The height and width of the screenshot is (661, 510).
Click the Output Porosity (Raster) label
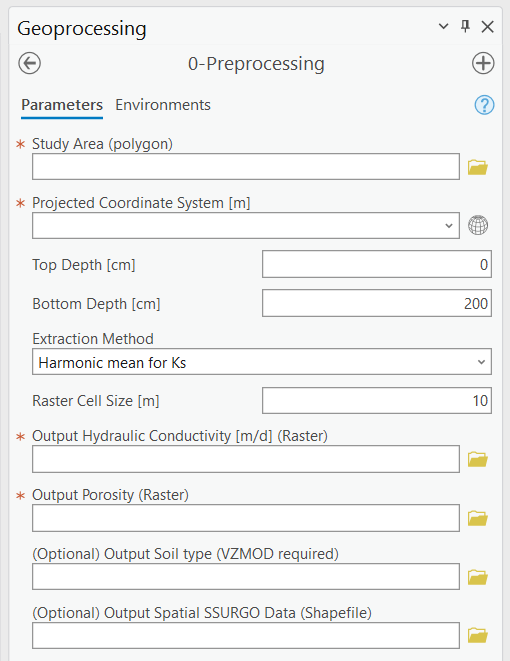point(110,495)
